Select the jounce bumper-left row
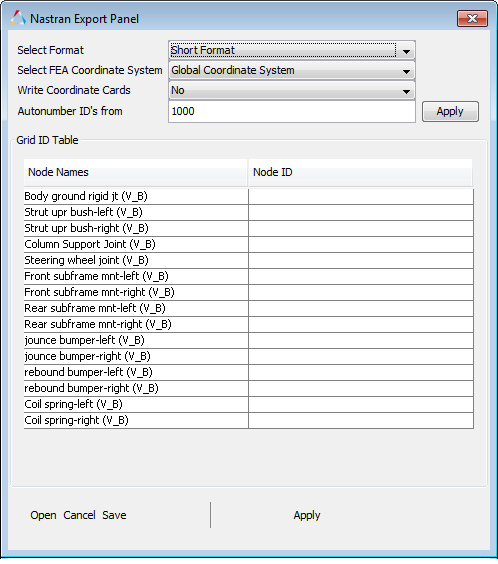This screenshot has width=498, height=564. [248, 341]
